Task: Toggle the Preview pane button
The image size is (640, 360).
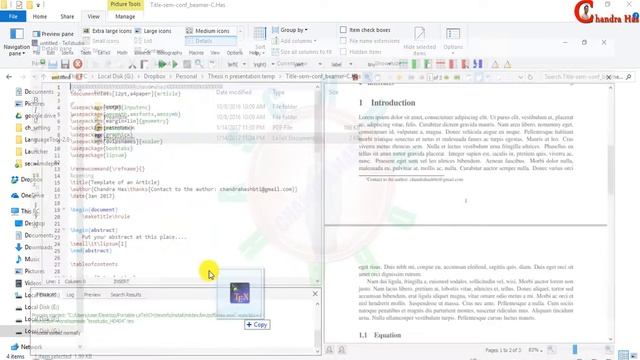Action: tap(53, 34)
